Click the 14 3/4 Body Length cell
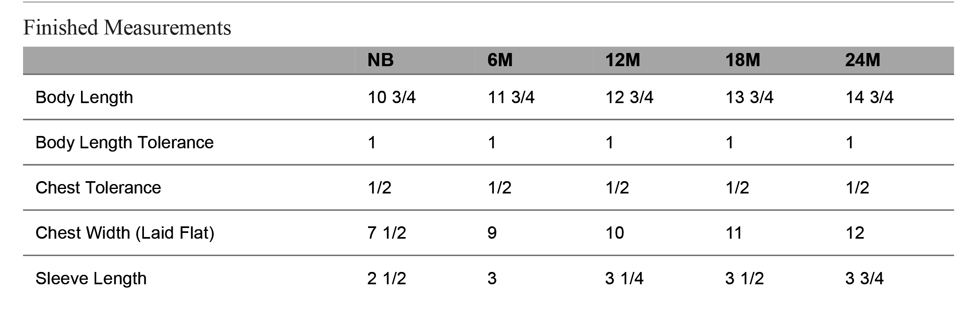The image size is (980, 327). pos(869,97)
